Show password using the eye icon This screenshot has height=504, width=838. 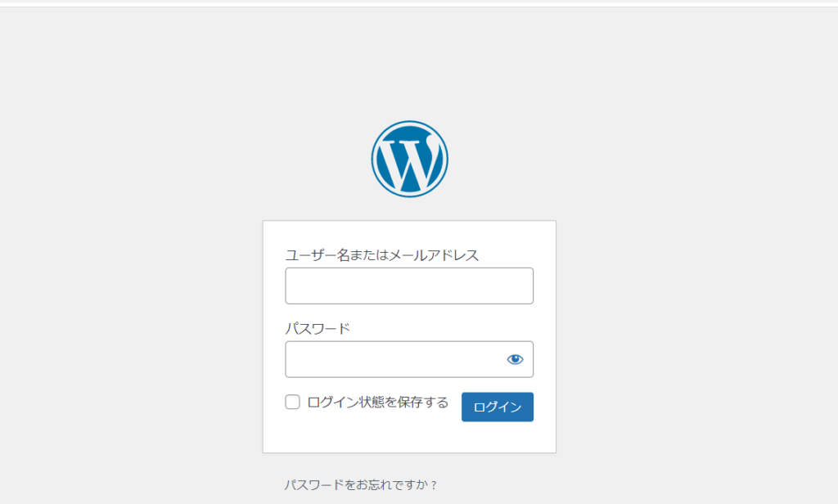(x=515, y=359)
